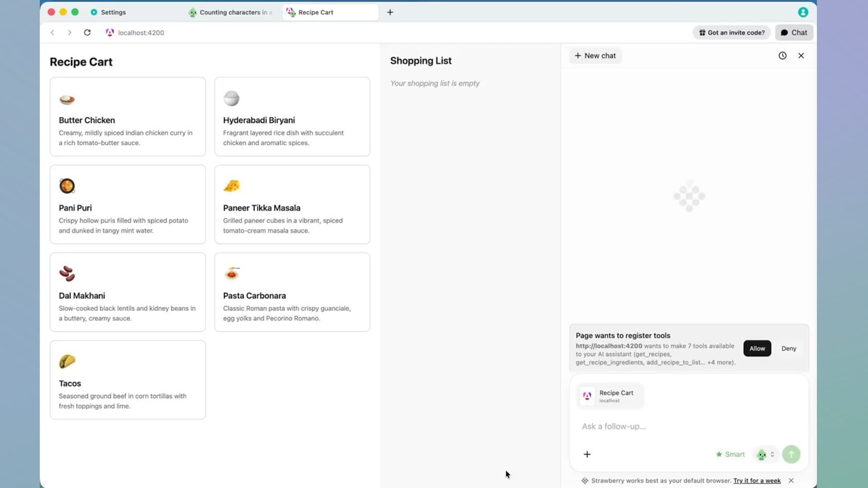Expand the assistant model selector
The image size is (868, 488).
[765, 454]
